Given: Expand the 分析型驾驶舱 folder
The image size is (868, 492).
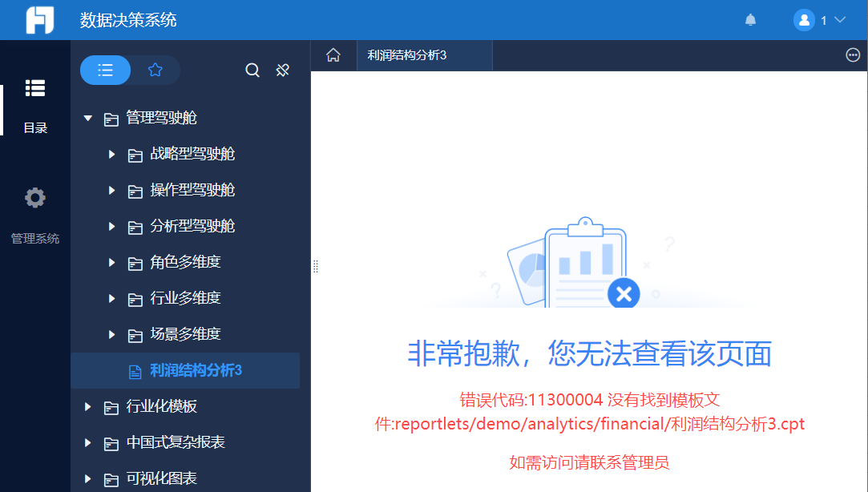Looking at the screenshot, I should pyautogui.click(x=111, y=226).
